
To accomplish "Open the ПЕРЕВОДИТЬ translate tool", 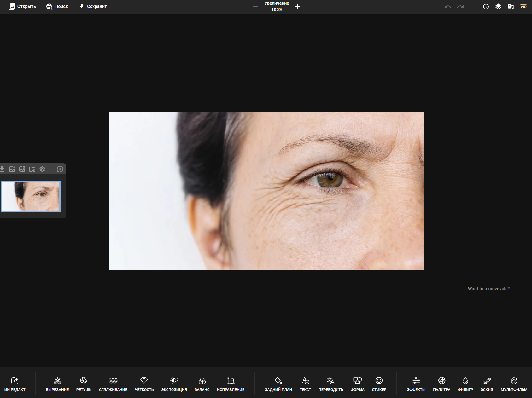I will click(x=331, y=384).
